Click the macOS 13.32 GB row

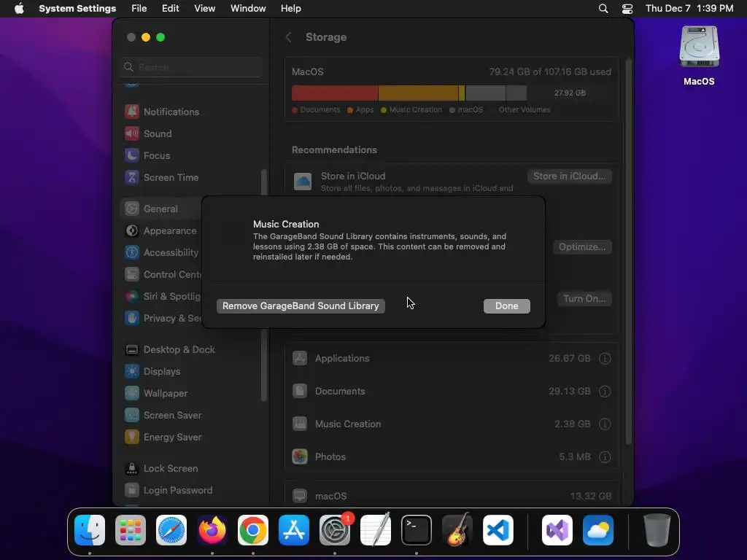(452, 496)
